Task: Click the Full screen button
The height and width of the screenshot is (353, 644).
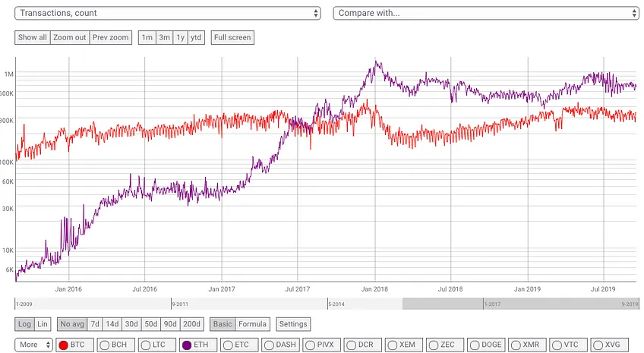Action: coord(232,37)
